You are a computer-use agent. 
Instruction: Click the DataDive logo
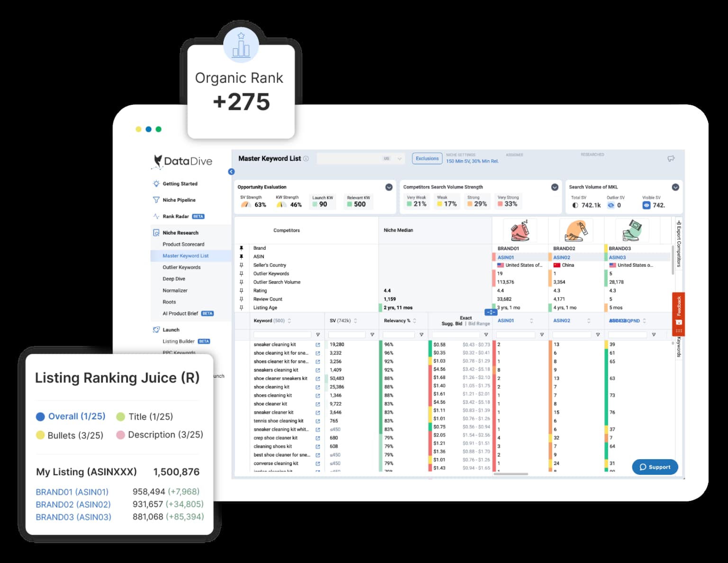pos(182,162)
